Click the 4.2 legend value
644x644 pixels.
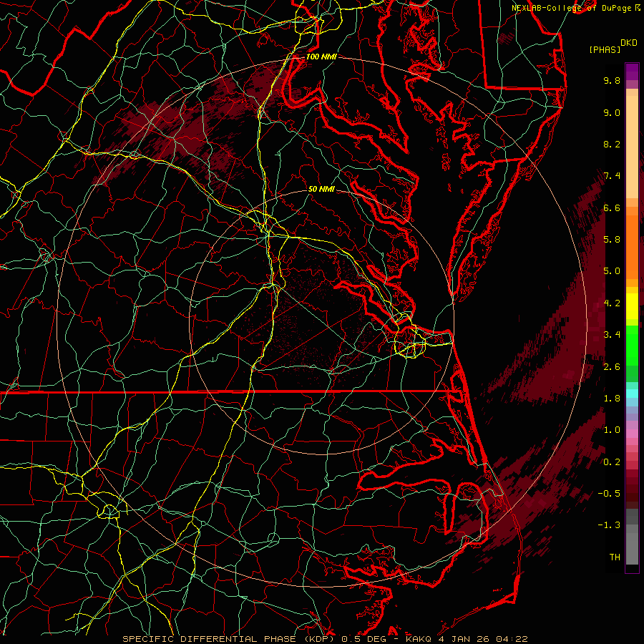tap(612, 303)
